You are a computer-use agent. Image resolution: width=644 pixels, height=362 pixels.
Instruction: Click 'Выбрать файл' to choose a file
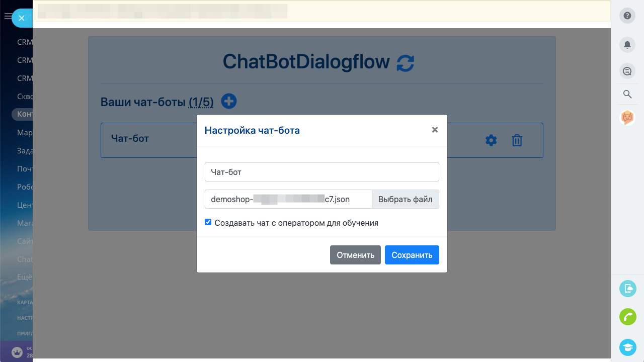click(405, 199)
